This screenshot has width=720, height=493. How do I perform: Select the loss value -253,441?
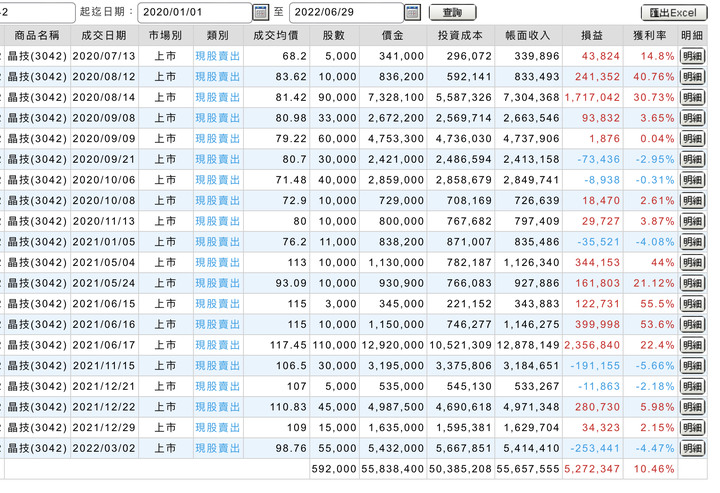point(595,448)
